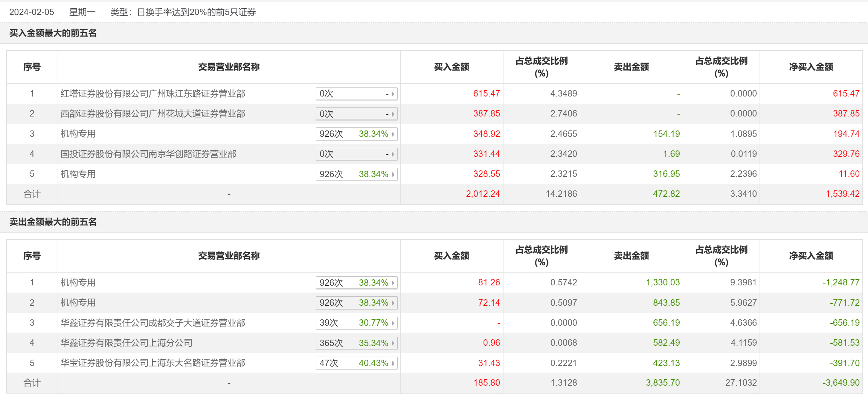Open 华鑫证券有限责任公司上海分公司 link

[x=126, y=343]
